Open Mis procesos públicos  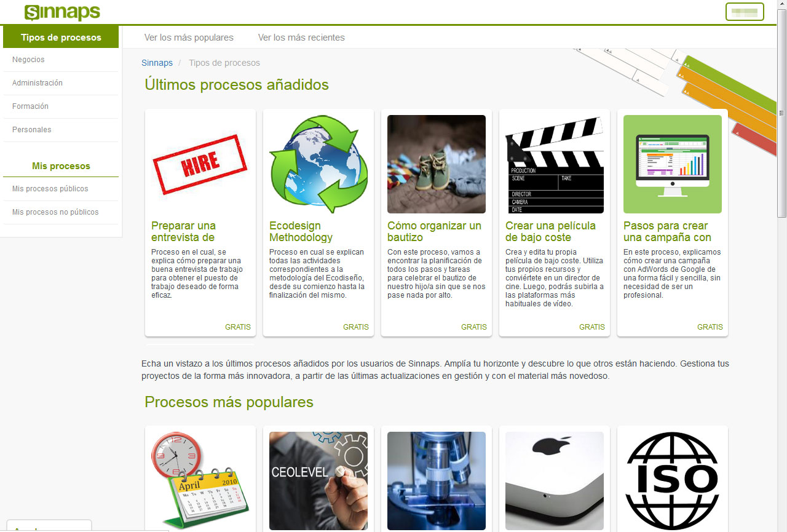(x=50, y=189)
